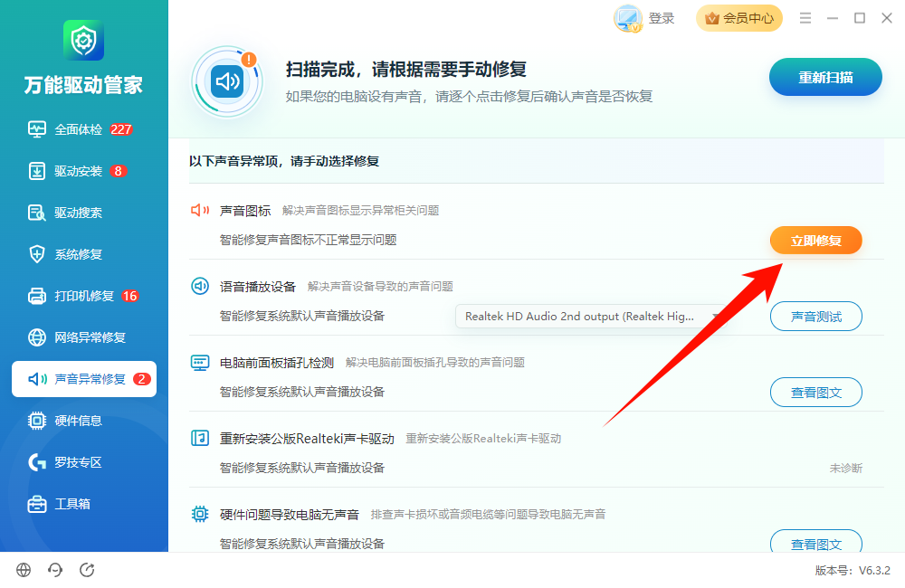The image size is (905, 588).
Task: Open the audio playback device dropdown
Action: tap(590, 317)
